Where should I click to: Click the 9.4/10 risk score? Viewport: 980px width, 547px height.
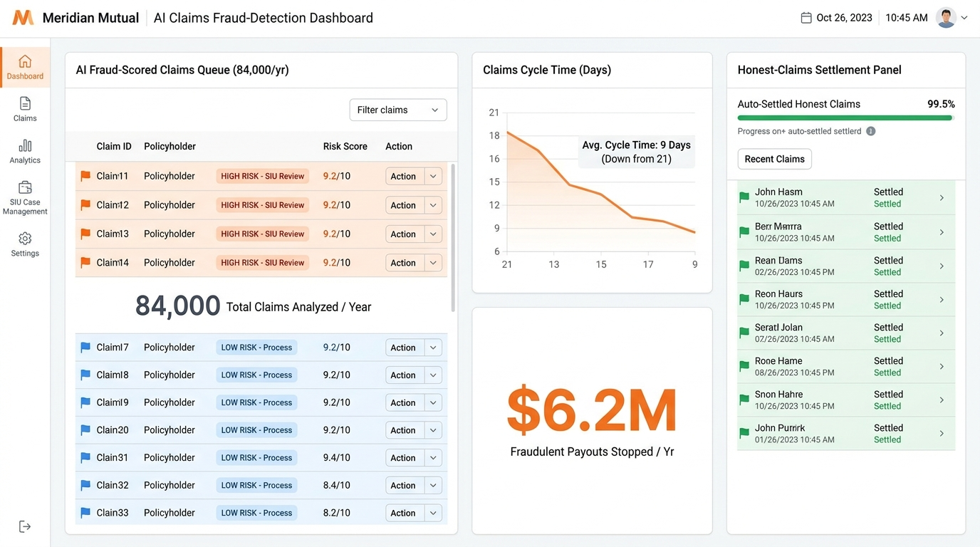coord(336,458)
